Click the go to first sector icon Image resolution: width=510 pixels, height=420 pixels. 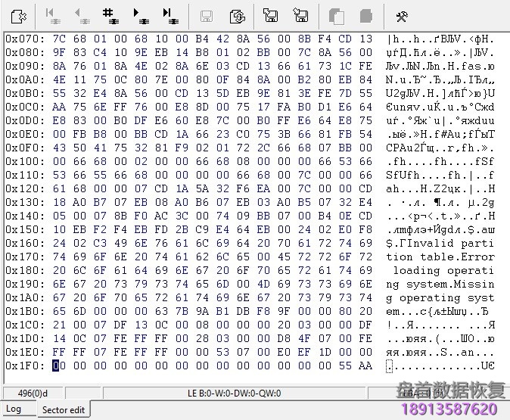tap(51, 15)
